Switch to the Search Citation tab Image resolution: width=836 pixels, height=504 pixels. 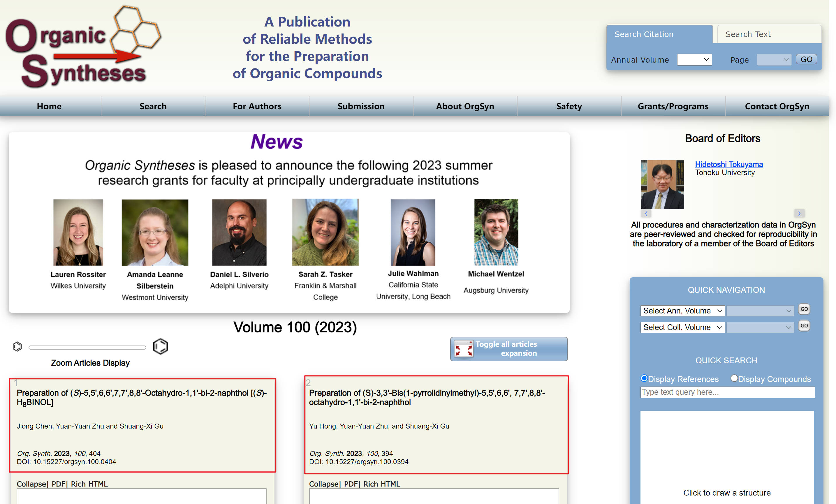tap(659, 34)
